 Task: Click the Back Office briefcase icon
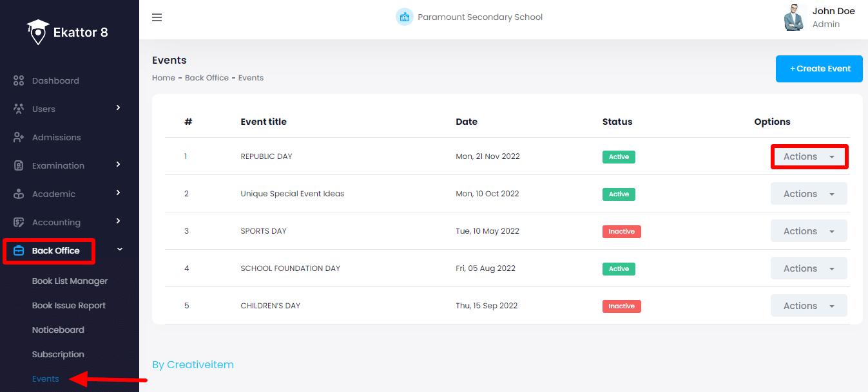19,251
